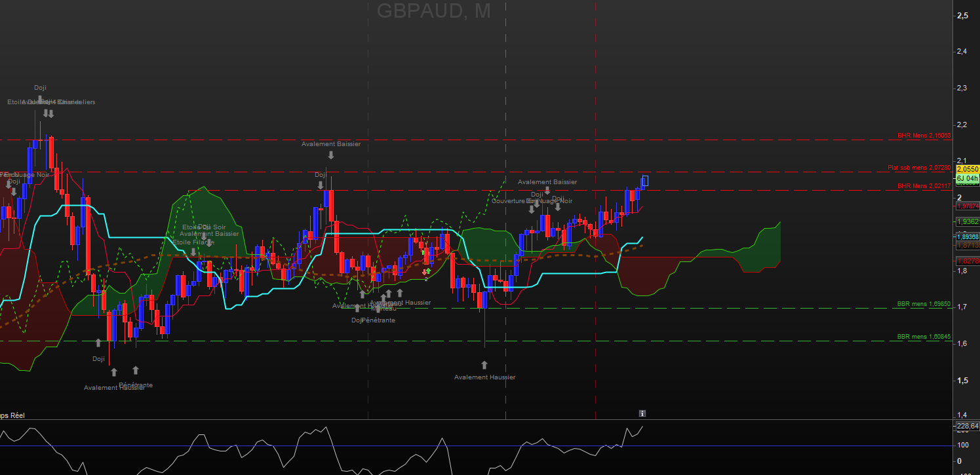
Task: Click the arrow under the top 'Avalement Baissier' label
Action: coord(331,155)
